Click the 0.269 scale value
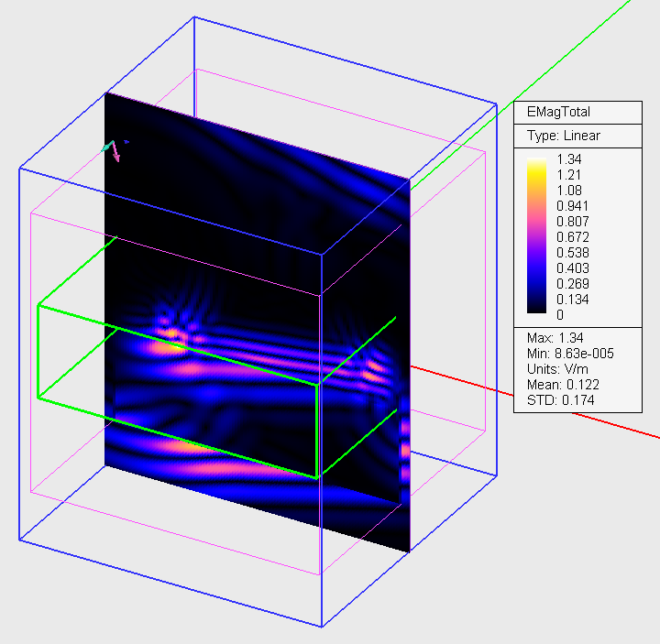660x644 pixels. (572, 283)
